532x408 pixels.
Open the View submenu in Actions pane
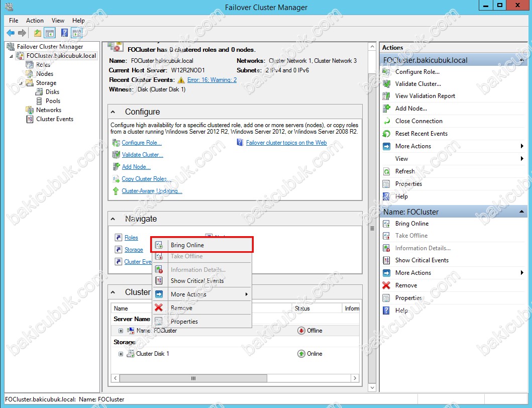coord(453,159)
